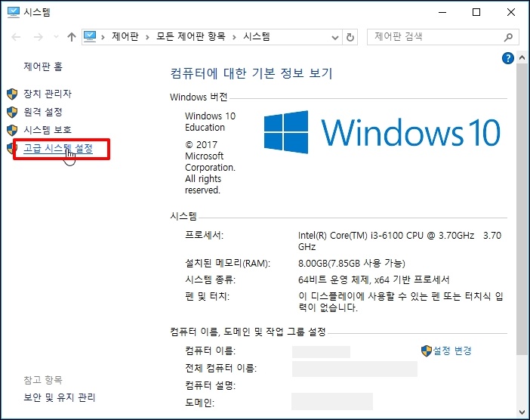This screenshot has width=530, height=420.
Task: Minimize the 시스템 window
Action: (442, 13)
